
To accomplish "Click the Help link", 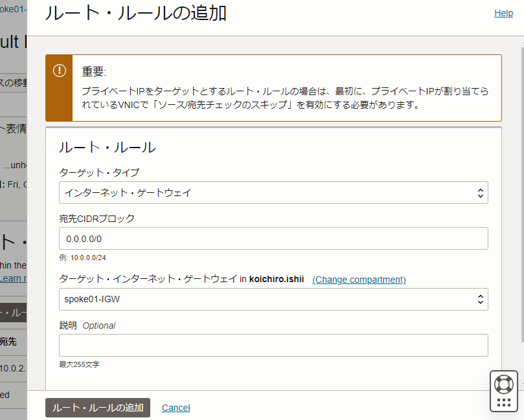I will (x=503, y=13).
